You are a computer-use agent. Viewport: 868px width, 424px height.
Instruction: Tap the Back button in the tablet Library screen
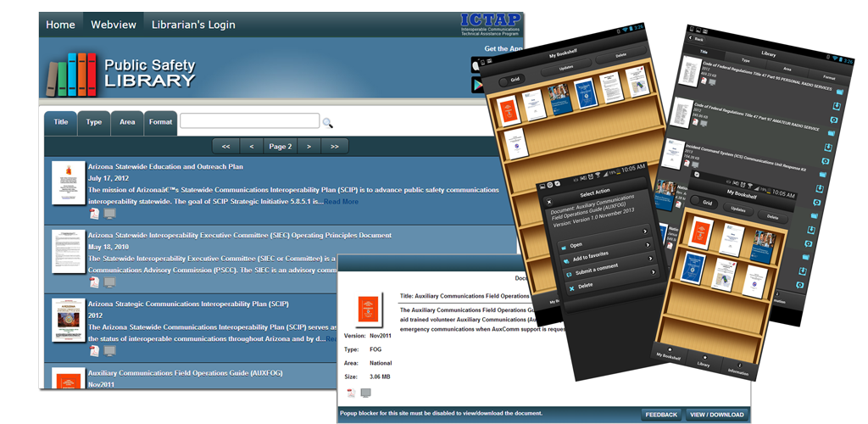(697, 39)
